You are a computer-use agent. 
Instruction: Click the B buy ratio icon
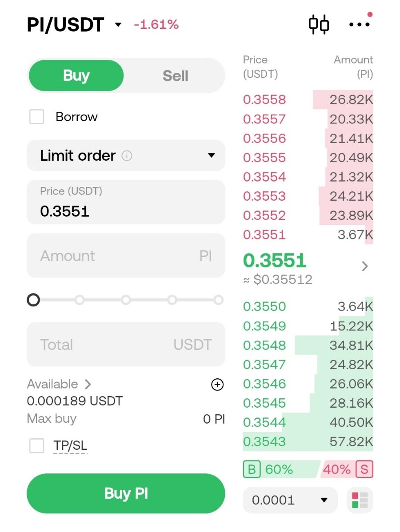click(x=252, y=469)
